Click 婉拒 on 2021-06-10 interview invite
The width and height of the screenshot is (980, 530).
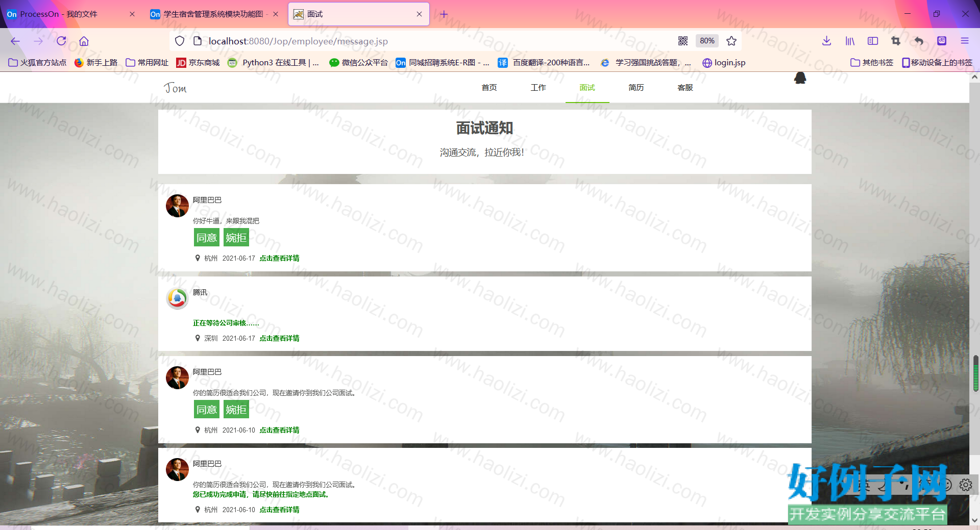coord(236,410)
